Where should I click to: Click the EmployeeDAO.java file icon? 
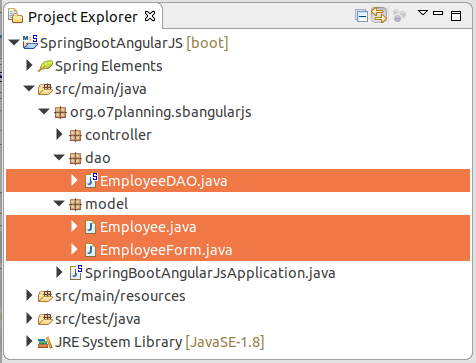[91, 181]
